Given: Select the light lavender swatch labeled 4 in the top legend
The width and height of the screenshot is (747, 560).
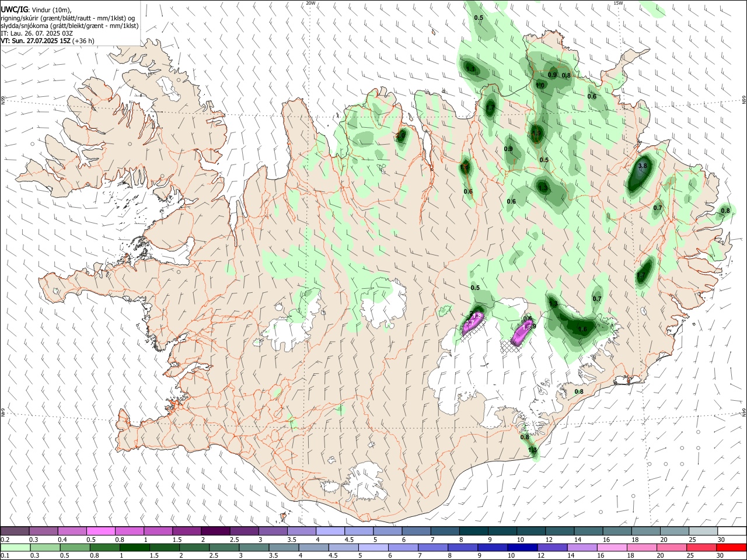Looking at the screenshot, I should (x=330, y=531).
